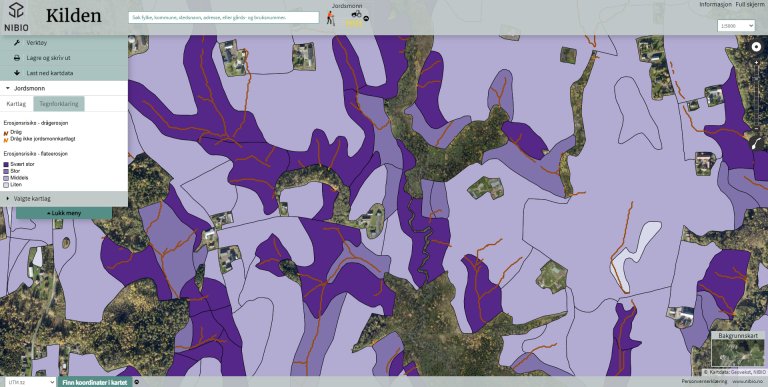This screenshot has width=768, height=387.
Task: Switch to the Kartlag tab
Action: [x=16, y=104]
